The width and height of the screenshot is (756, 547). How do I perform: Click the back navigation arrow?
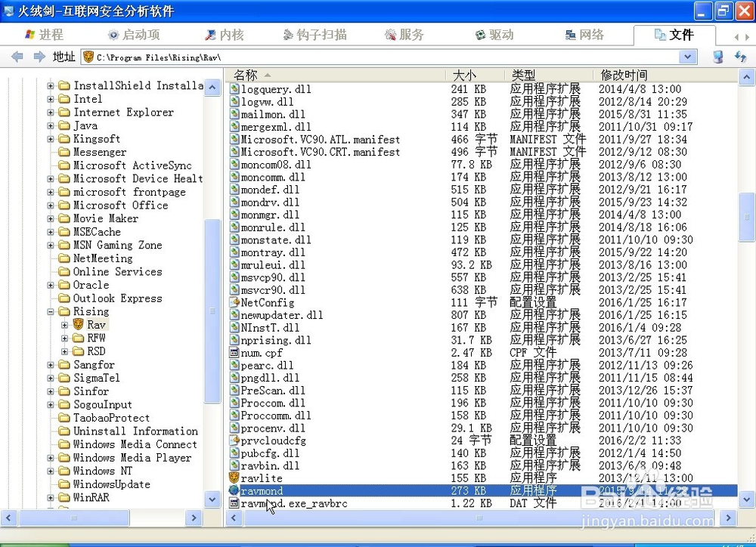(17, 57)
